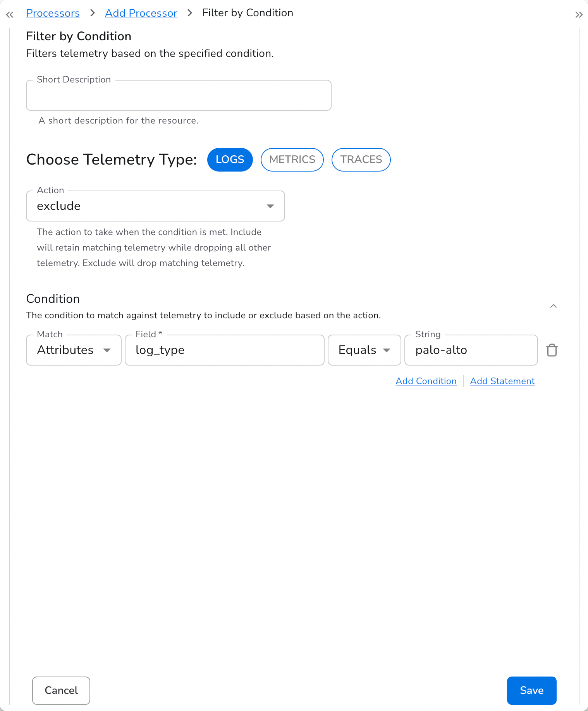This screenshot has width=588, height=711.
Task: Click the breadcrumb separator chevron after Processors
Action: (x=92, y=13)
